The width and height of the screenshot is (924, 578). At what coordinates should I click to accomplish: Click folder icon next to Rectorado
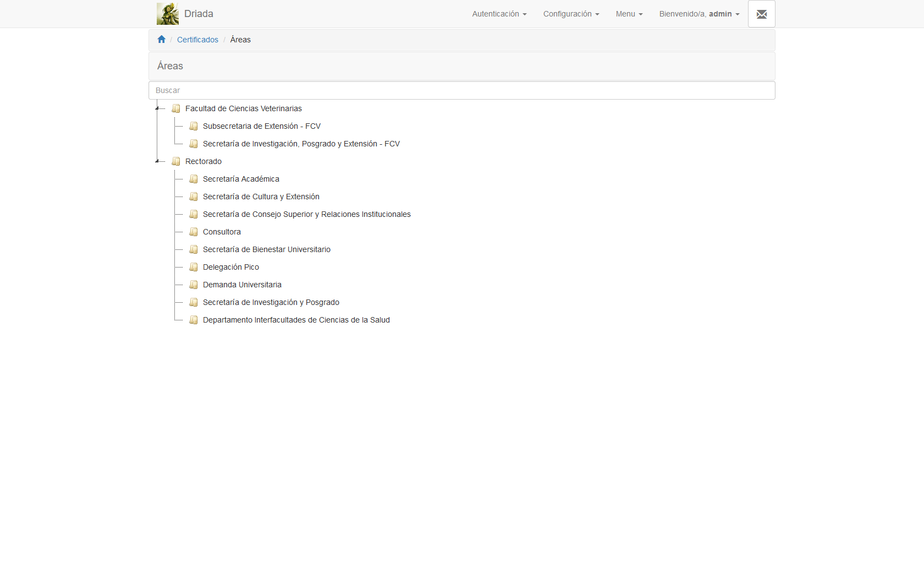tap(176, 162)
